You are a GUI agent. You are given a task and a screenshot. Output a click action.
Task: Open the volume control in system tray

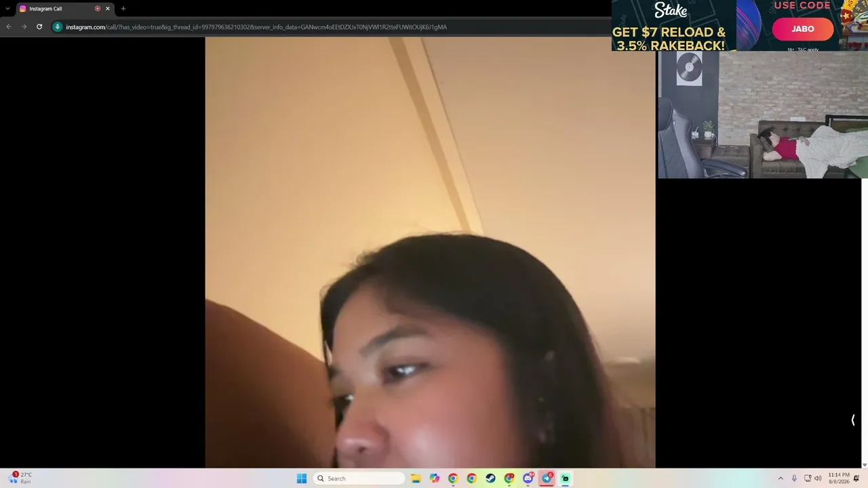(x=818, y=479)
